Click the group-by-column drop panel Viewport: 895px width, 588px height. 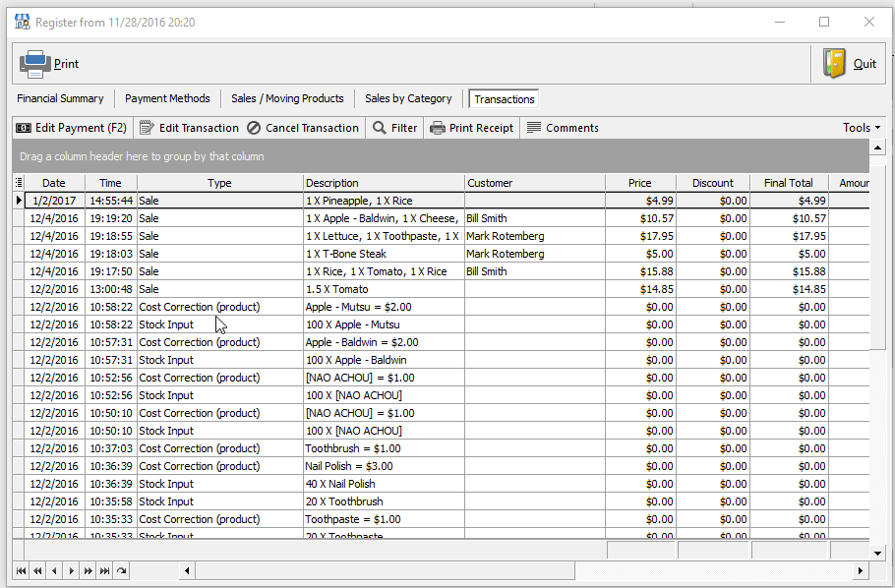pyautogui.click(x=441, y=155)
